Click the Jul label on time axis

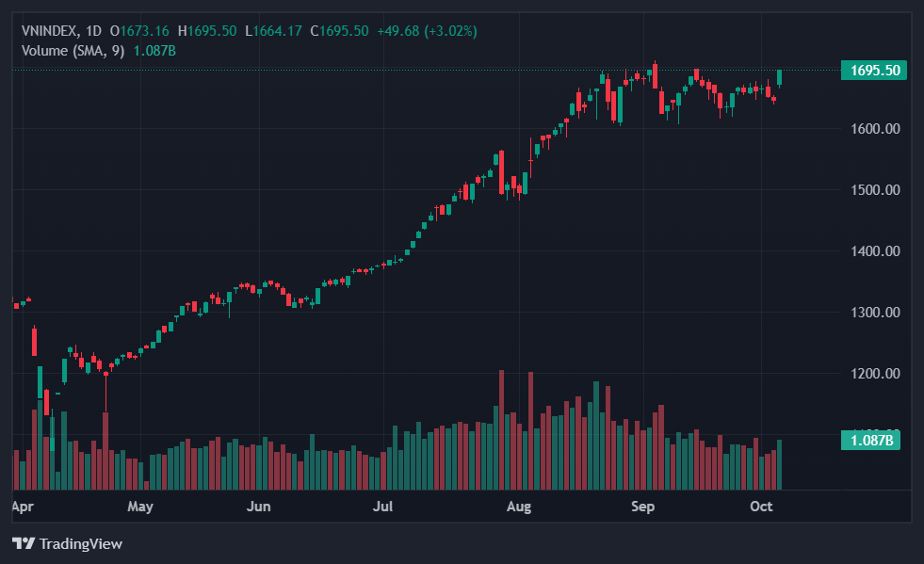click(x=382, y=507)
